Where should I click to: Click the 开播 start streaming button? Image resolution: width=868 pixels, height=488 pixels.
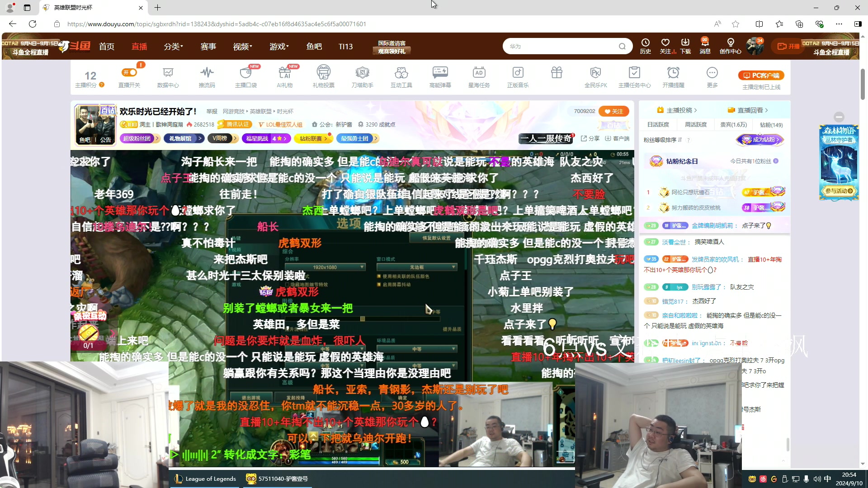point(788,46)
